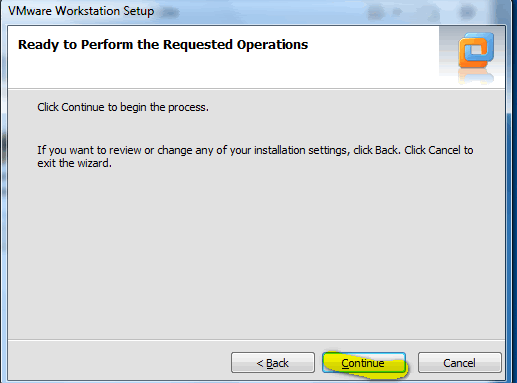Screen dimensions: 517x383
Task: Go to the previous step with Back
Action: [x=273, y=363]
